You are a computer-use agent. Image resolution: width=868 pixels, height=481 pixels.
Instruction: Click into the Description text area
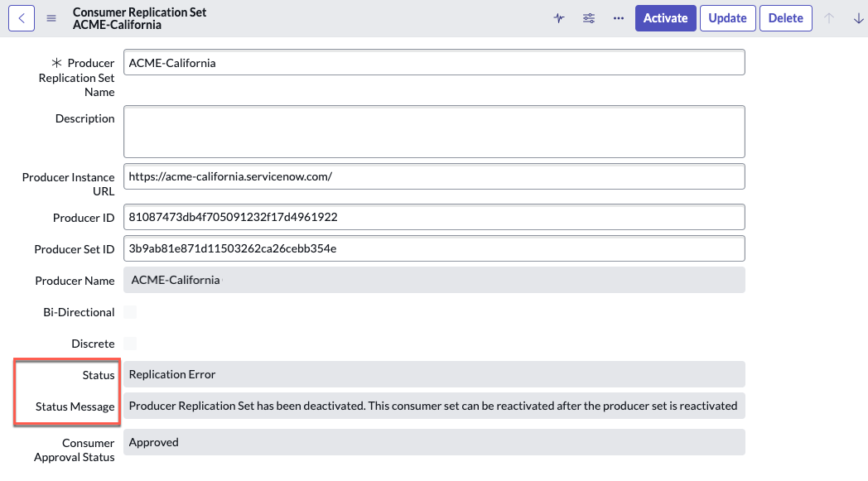(434, 132)
